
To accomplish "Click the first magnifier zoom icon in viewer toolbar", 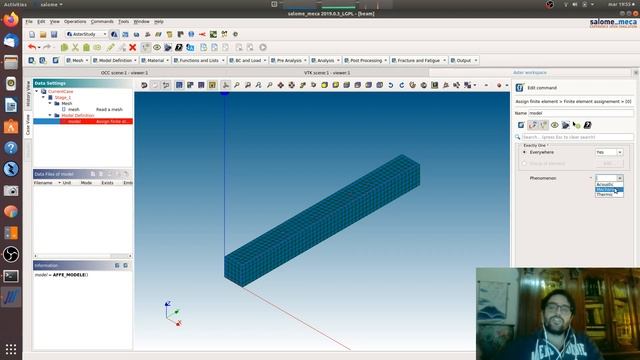I will pyautogui.click(x=237, y=85).
